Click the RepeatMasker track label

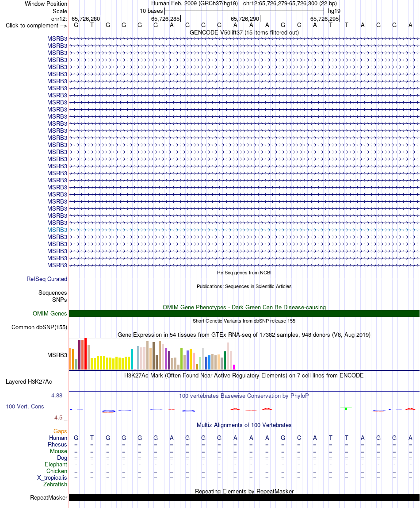click(49, 498)
